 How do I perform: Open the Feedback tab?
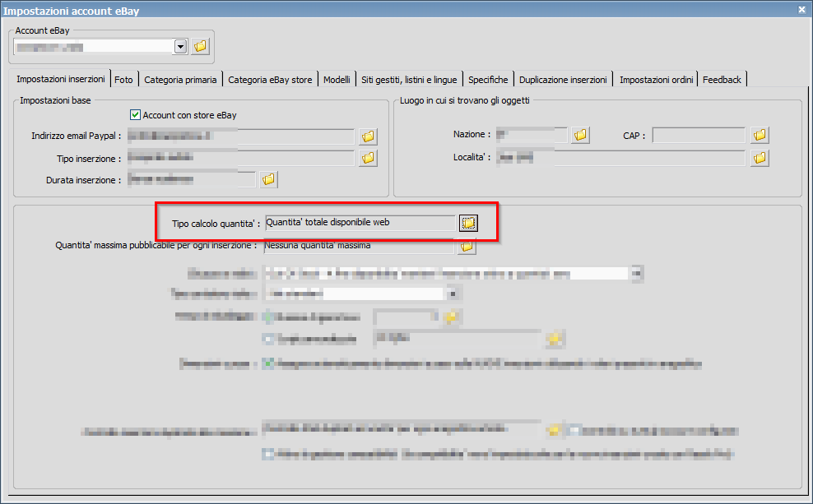pyautogui.click(x=722, y=80)
